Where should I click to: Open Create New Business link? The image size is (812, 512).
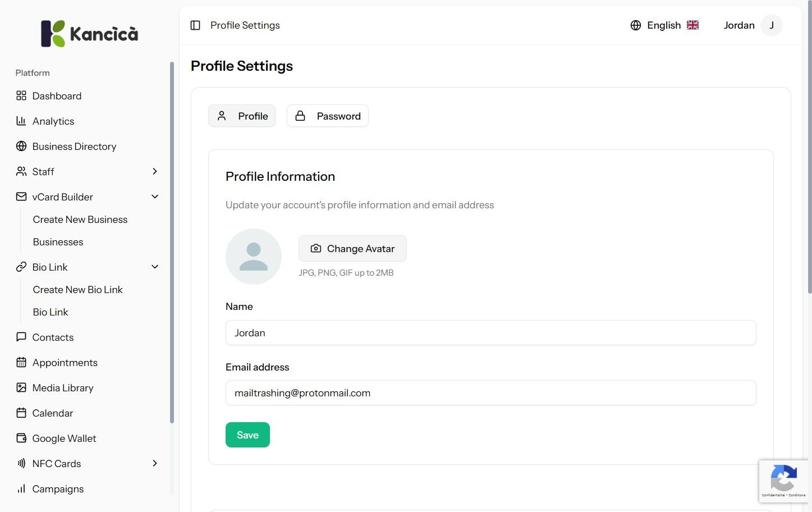click(80, 220)
